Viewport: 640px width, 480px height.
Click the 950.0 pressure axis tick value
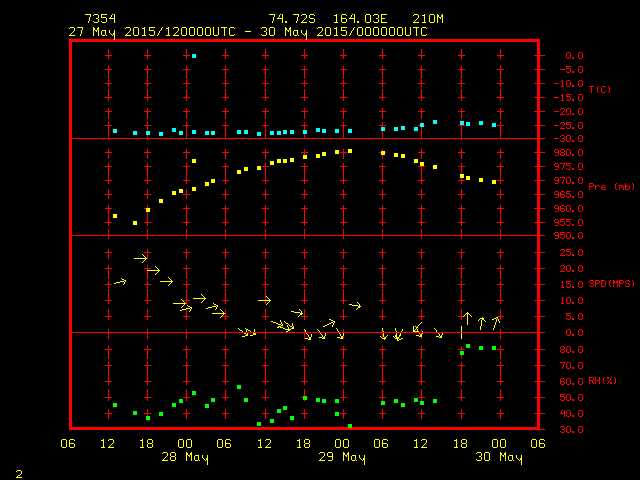(566, 236)
